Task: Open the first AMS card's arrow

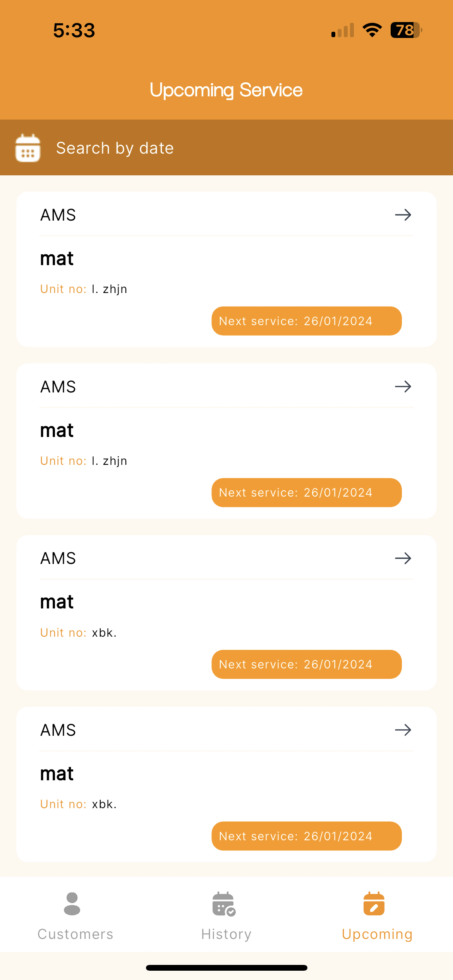Action: pos(403,215)
